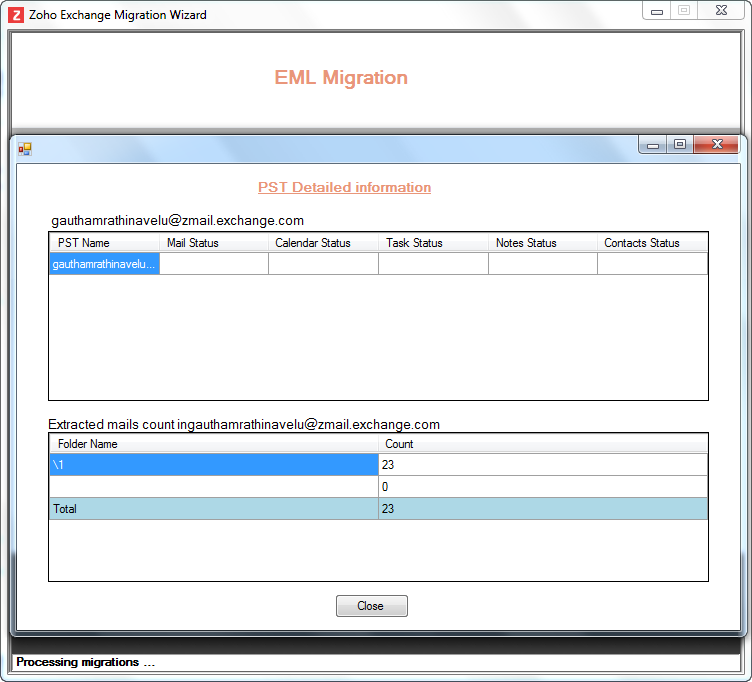Select the Total row label

(214, 509)
